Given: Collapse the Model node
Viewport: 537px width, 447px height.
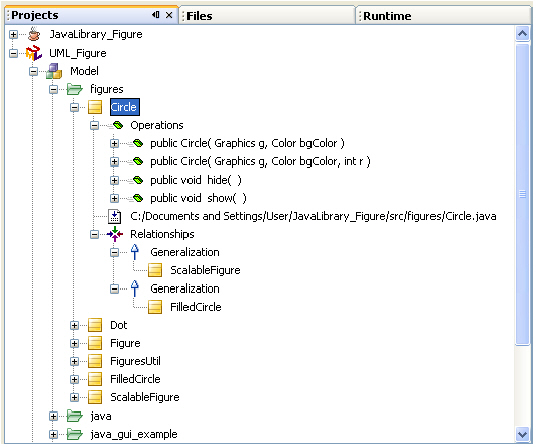Looking at the screenshot, I should coord(34,72).
